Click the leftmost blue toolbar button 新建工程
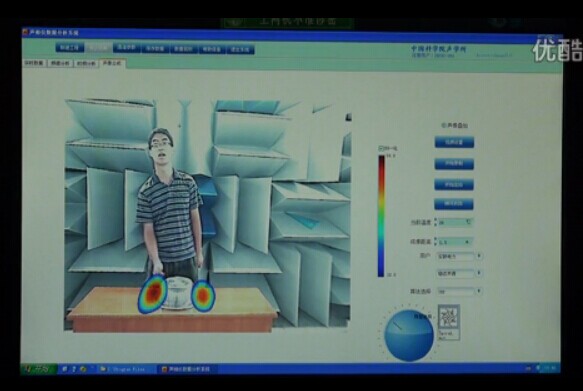This screenshot has width=583, height=391. pyautogui.click(x=70, y=48)
